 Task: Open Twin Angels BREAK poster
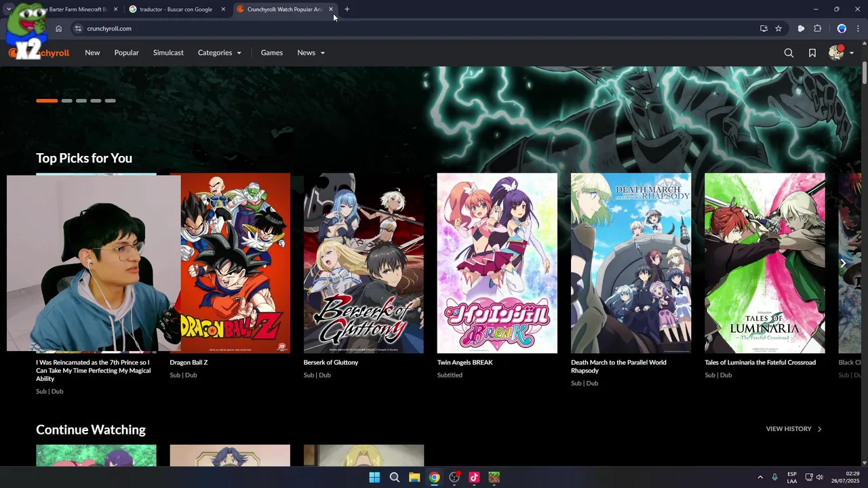coord(497,263)
